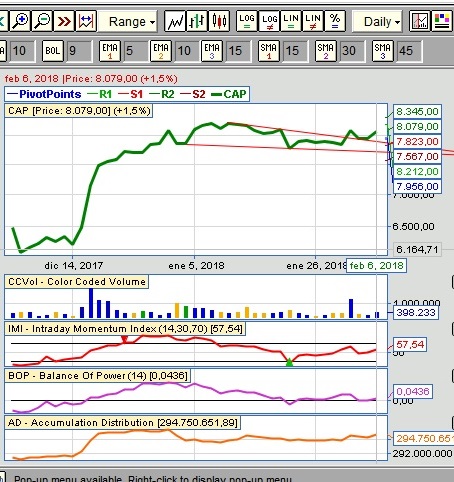Toggle the BOL Bollinger bands button
Image resolution: width=454 pixels, height=482 pixels.
53,51
